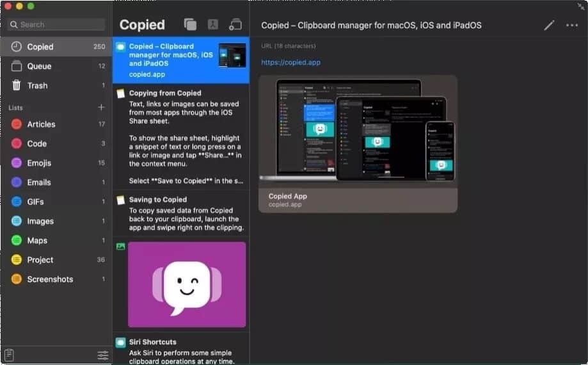Select the red Articles list icon

17,124
